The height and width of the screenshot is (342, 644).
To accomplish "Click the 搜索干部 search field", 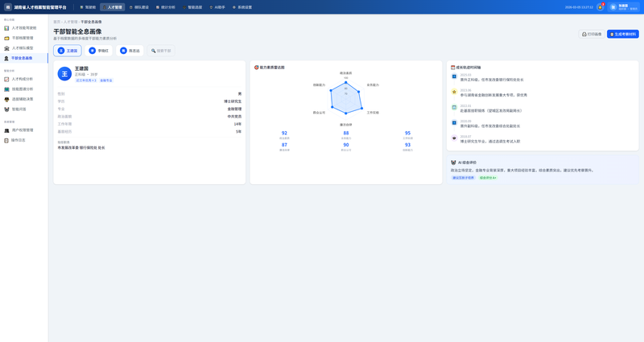I will (x=161, y=51).
